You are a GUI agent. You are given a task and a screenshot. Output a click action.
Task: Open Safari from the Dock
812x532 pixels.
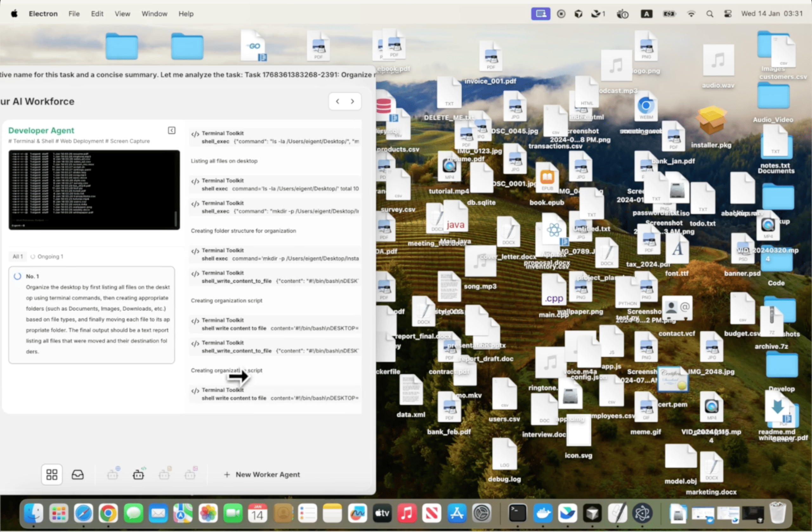pos(84,513)
